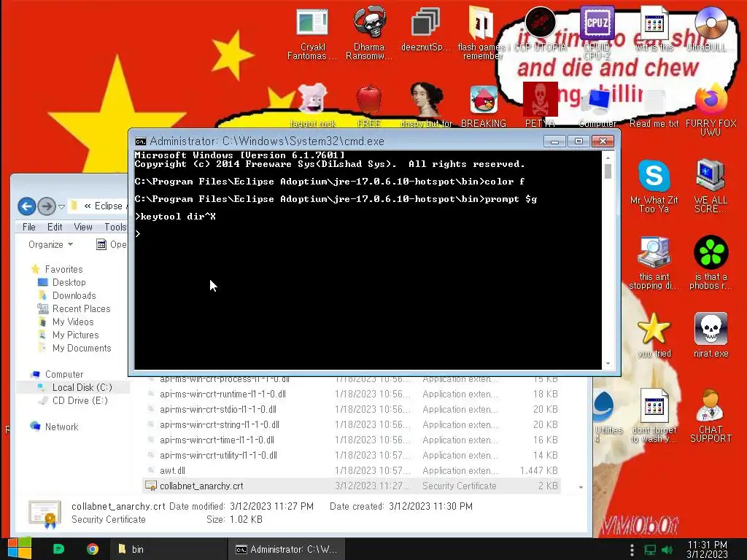This screenshot has width=747, height=560.
Task: Open the View menu in Explorer
Action: [x=83, y=227]
